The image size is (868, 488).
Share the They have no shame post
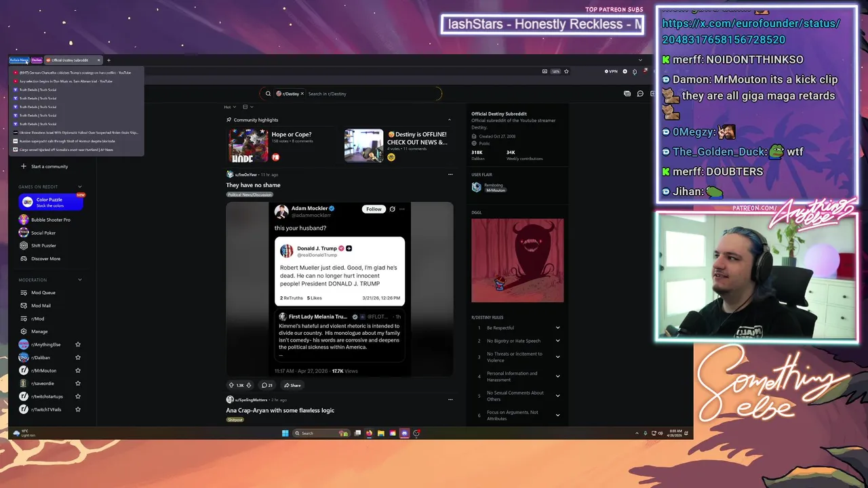point(292,385)
